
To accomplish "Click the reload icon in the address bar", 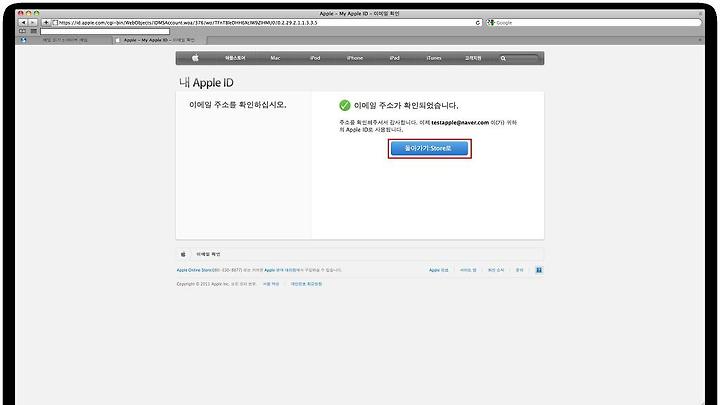I will (478, 22).
